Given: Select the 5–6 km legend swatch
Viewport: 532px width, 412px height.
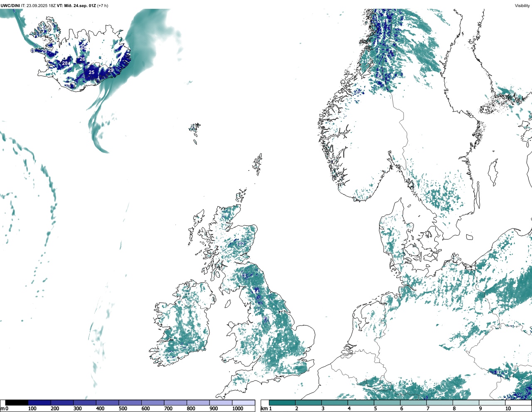Looking at the screenshot, I should click(387, 403).
